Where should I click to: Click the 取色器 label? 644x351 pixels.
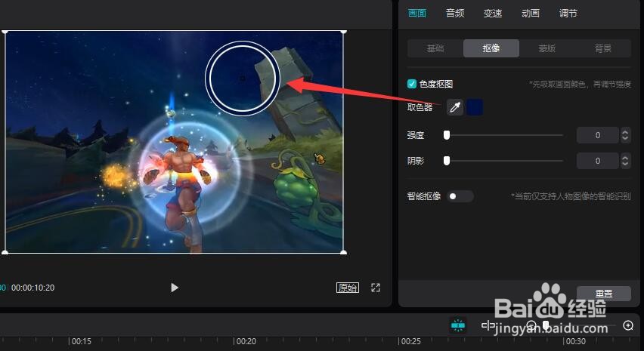pyautogui.click(x=420, y=107)
